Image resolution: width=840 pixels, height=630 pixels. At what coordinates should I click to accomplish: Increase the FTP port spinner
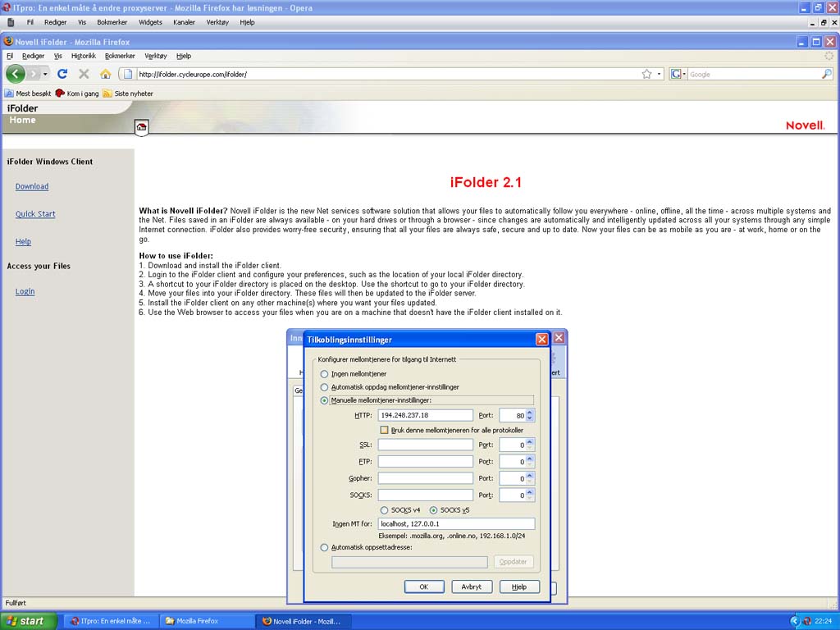pyautogui.click(x=530, y=459)
